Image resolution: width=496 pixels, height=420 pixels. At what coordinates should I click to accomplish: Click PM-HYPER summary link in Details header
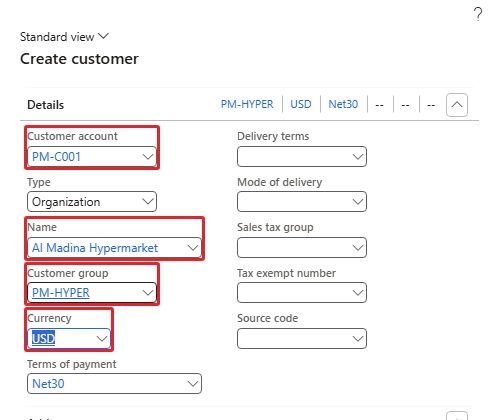(x=247, y=104)
